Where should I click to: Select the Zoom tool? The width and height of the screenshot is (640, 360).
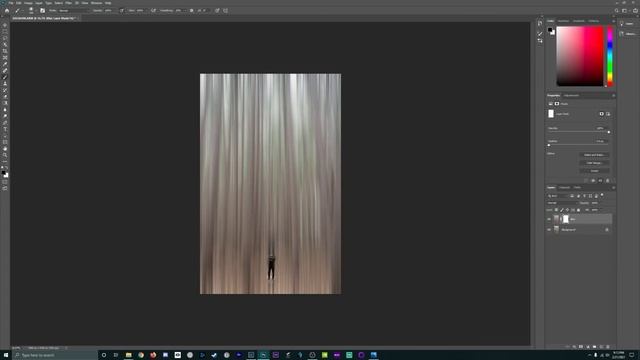[5, 156]
